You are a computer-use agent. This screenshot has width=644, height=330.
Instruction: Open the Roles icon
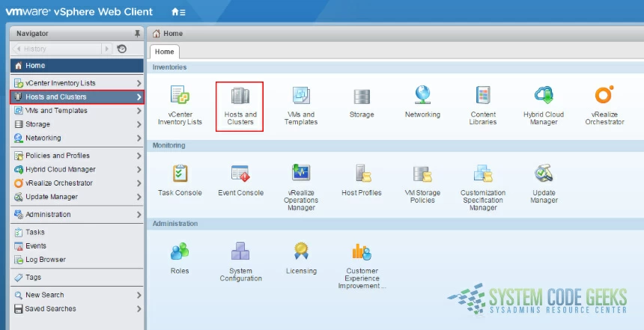point(180,251)
